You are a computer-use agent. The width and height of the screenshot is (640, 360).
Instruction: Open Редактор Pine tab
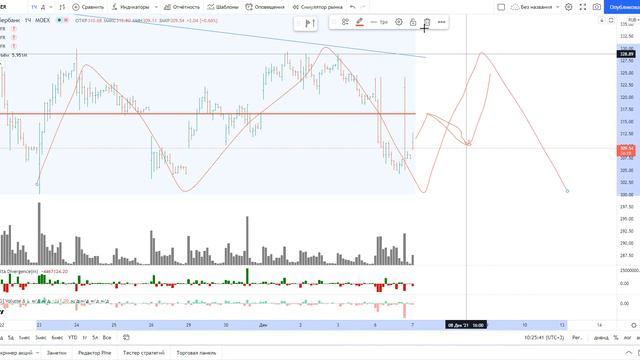(94, 353)
